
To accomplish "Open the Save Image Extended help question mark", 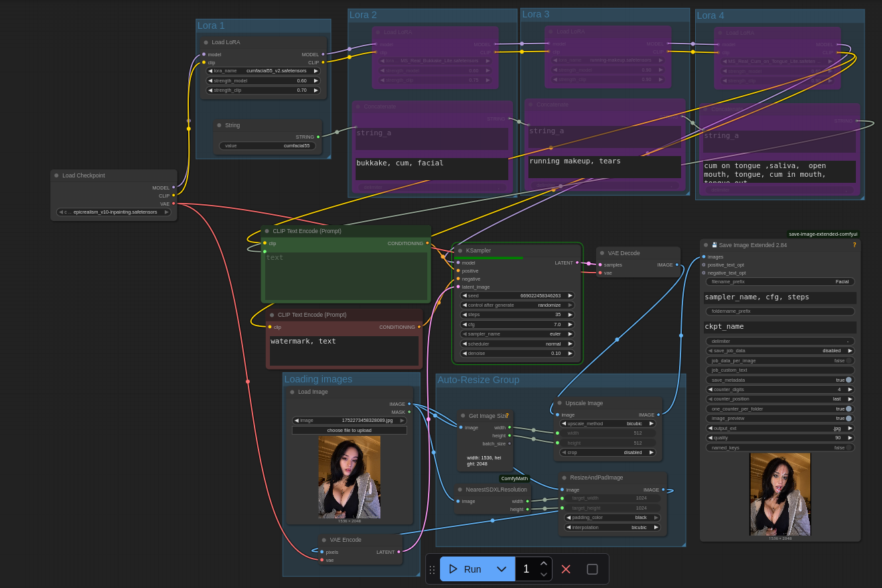I will pyautogui.click(x=854, y=245).
